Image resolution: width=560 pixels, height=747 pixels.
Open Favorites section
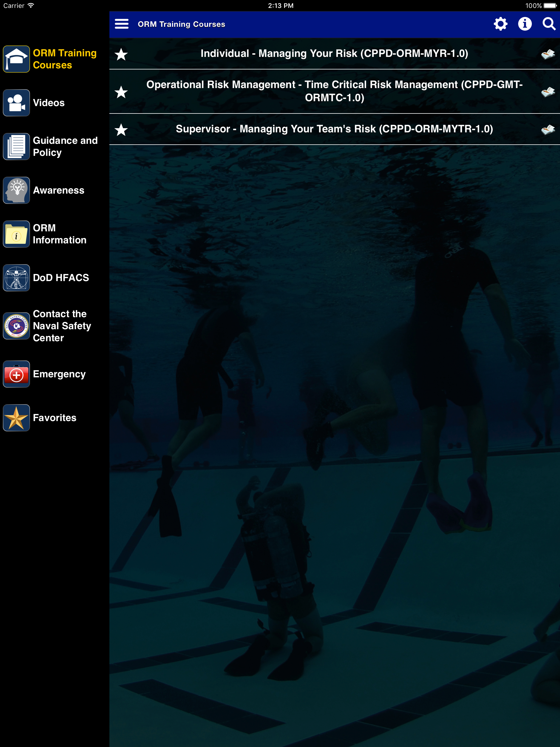[54, 418]
